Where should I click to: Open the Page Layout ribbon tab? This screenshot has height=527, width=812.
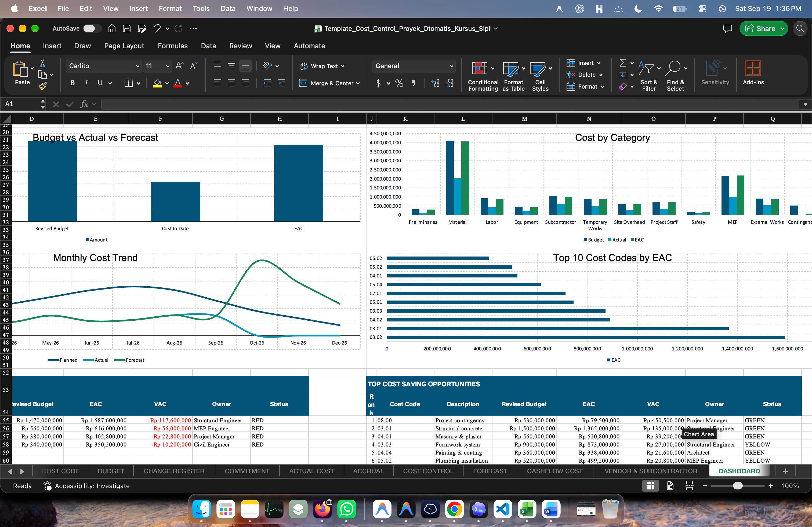[124, 46]
